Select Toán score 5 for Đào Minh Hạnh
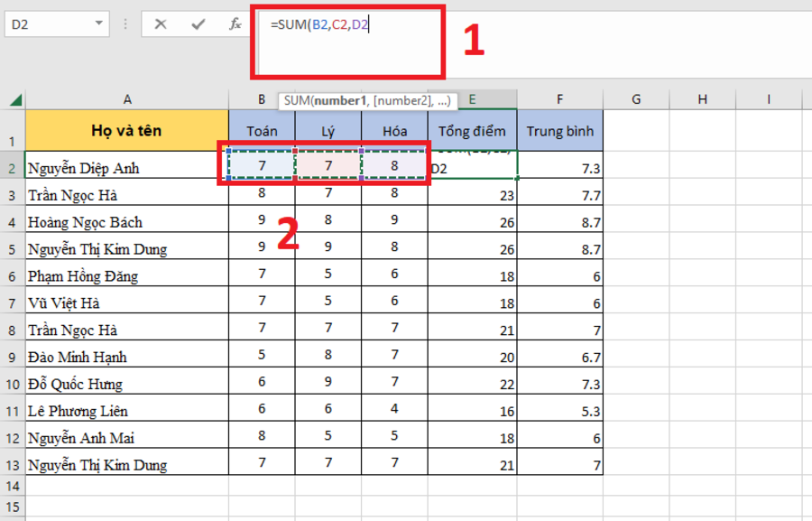812x521 pixels. click(x=262, y=354)
